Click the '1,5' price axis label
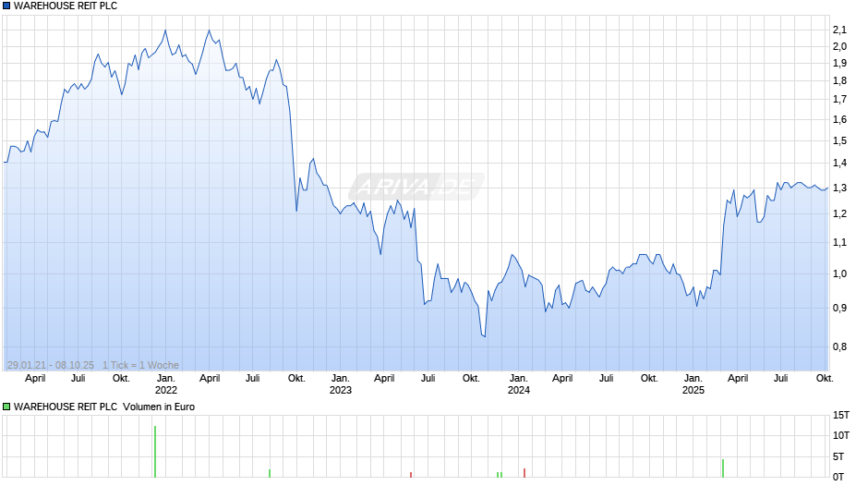This screenshot has height=486, width=868. pos(839,140)
